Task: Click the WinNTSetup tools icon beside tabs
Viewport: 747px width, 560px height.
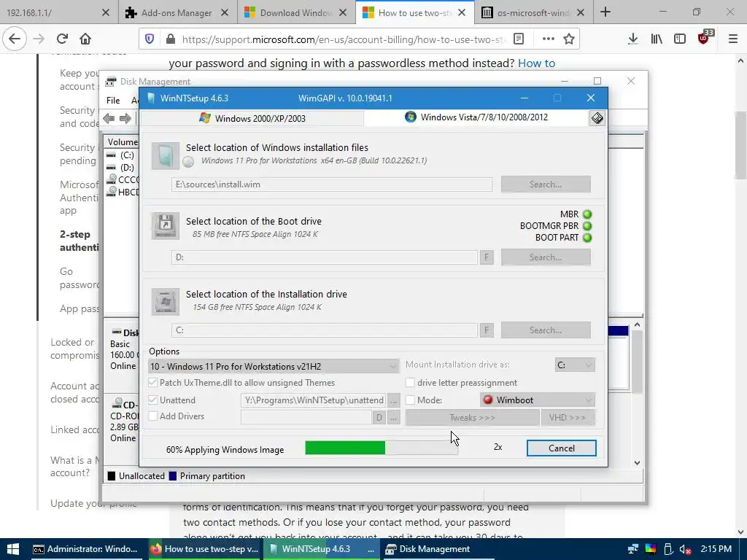Action: [597, 117]
